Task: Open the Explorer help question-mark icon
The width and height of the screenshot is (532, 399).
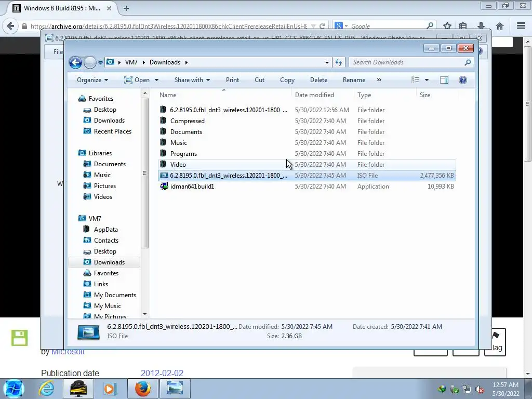Action: point(462,80)
